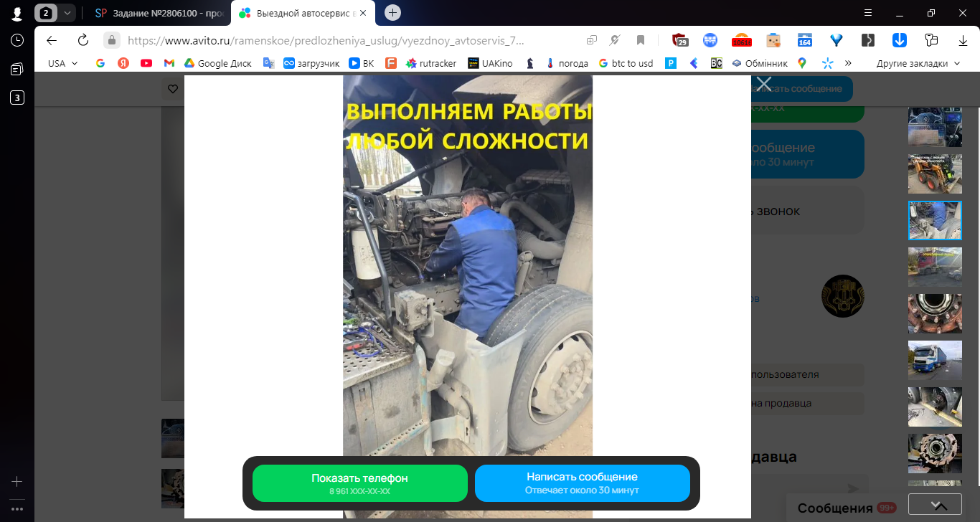This screenshot has width=980, height=522.
Task: Open the sidebar collections icon
Action: tap(17, 70)
